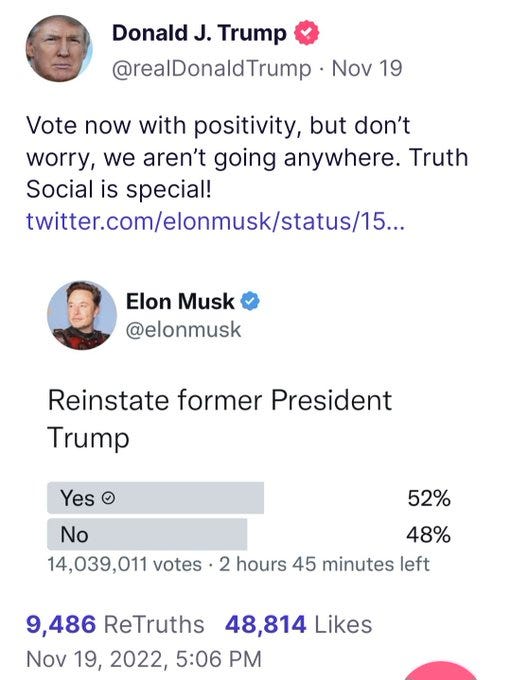This screenshot has height=680, width=511.
Task: Click the @elonmusk handle
Action: (x=183, y=330)
